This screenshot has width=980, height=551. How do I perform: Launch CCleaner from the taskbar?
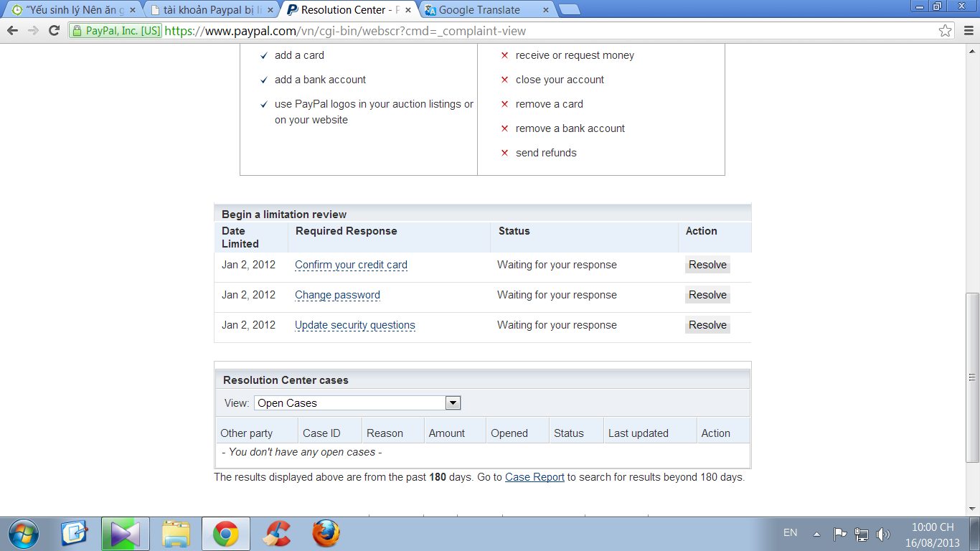point(276,534)
